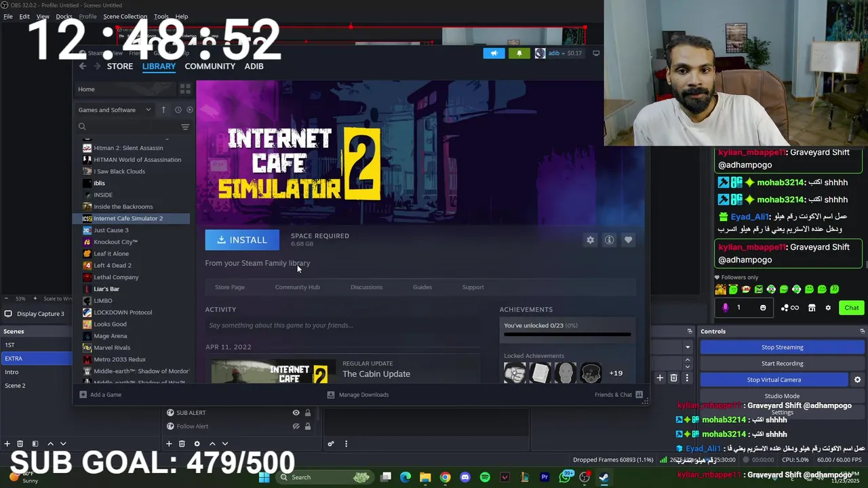The width and height of the screenshot is (868, 488).
Task: Move selected scene up arrow
Action: pyautogui.click(x=50, y=444)
